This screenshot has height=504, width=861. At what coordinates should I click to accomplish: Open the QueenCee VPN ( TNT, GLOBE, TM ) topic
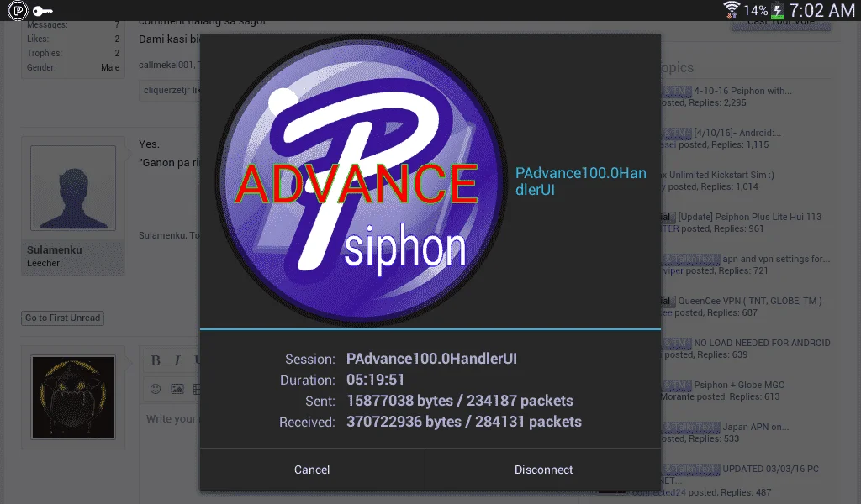749,301
